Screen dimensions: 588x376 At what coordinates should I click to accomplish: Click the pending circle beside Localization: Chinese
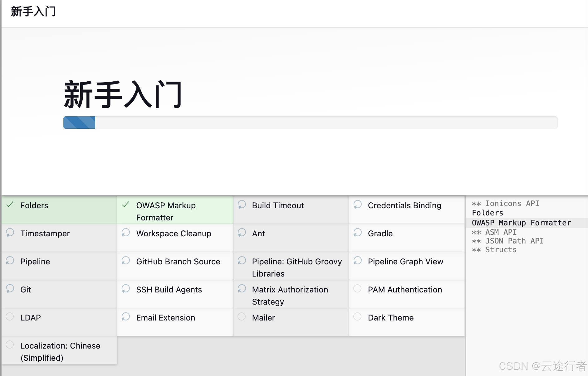tap(10, 345)
